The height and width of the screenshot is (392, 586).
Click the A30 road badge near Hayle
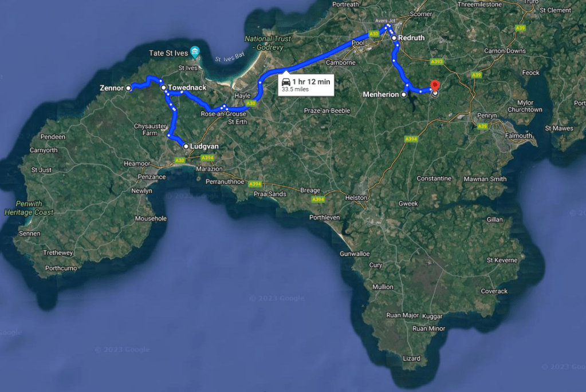pos(251,104)
